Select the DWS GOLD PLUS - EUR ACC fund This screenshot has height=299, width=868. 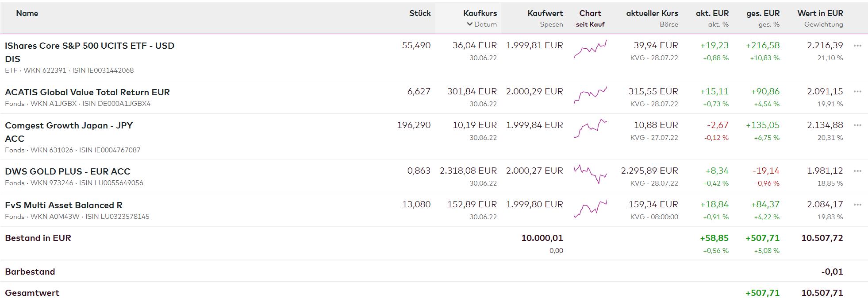tap(67, 171)
